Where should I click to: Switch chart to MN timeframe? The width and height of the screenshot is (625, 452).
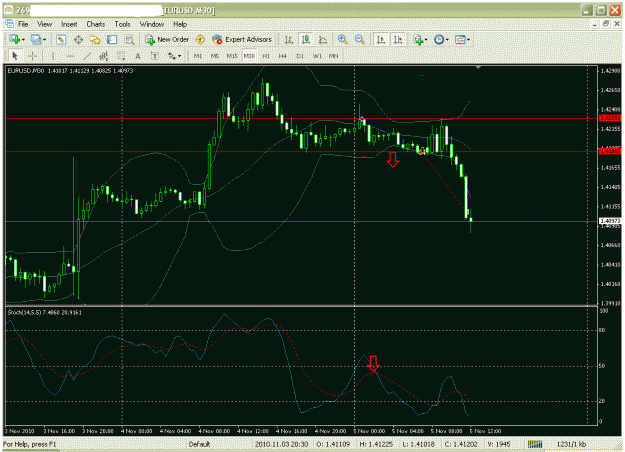(334, 56)
